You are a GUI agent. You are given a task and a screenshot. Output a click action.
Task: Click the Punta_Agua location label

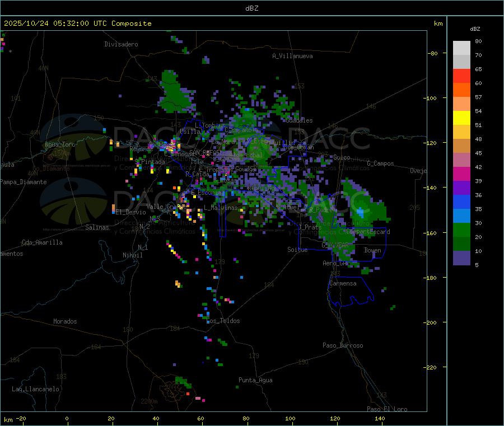coord(255,380)
